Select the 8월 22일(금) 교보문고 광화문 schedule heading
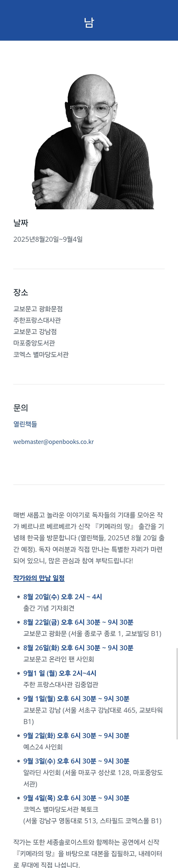This screenshot has height=868, width=178. click(x=78, y=622)
